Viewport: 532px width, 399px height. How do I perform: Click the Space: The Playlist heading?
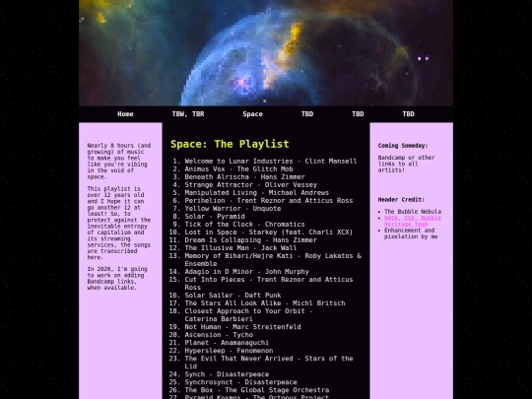click(230, 144)
